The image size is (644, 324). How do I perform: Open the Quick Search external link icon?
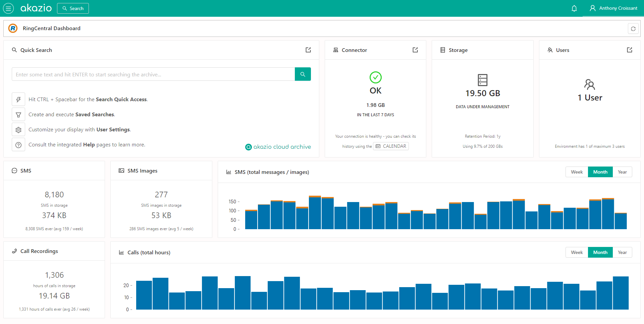click(x=308, y=50)
